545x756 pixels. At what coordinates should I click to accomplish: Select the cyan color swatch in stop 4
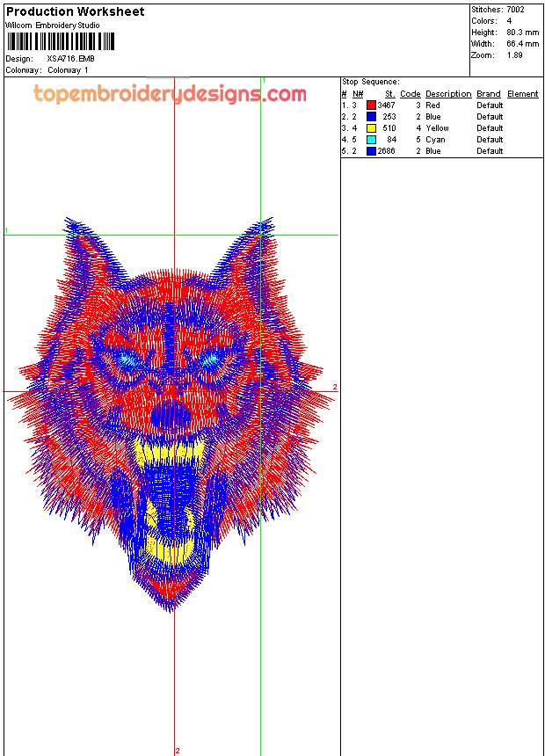click(371, 140)
